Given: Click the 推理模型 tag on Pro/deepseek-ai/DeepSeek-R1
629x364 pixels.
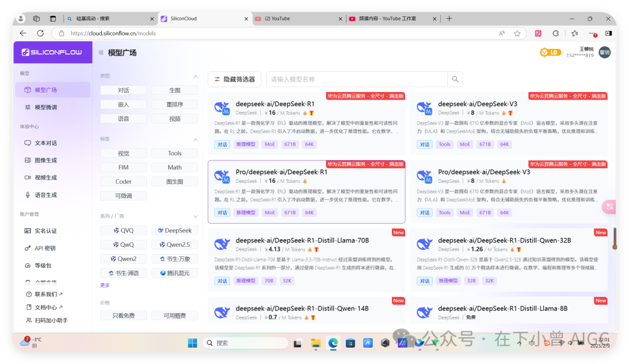Looking at the screenshot, I should (246, 213).
